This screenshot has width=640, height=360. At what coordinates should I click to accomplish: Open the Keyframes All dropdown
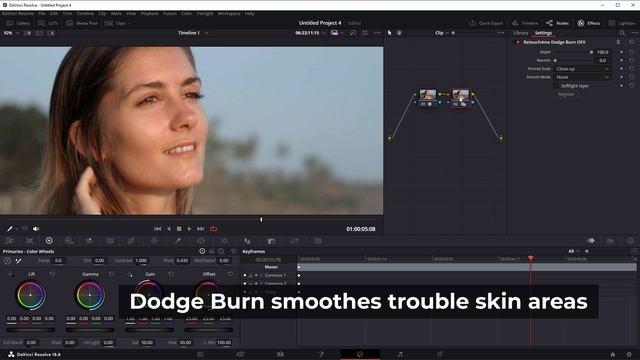(x=573, y=251)
